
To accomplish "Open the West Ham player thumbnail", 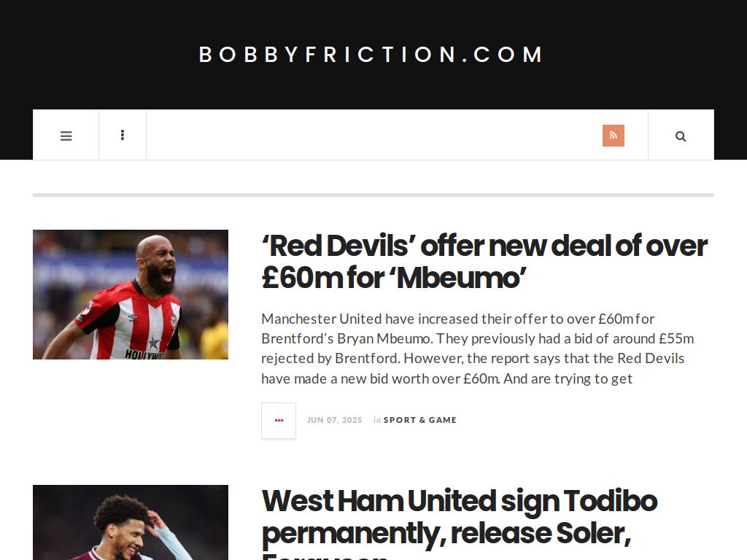I will [131, 522].
